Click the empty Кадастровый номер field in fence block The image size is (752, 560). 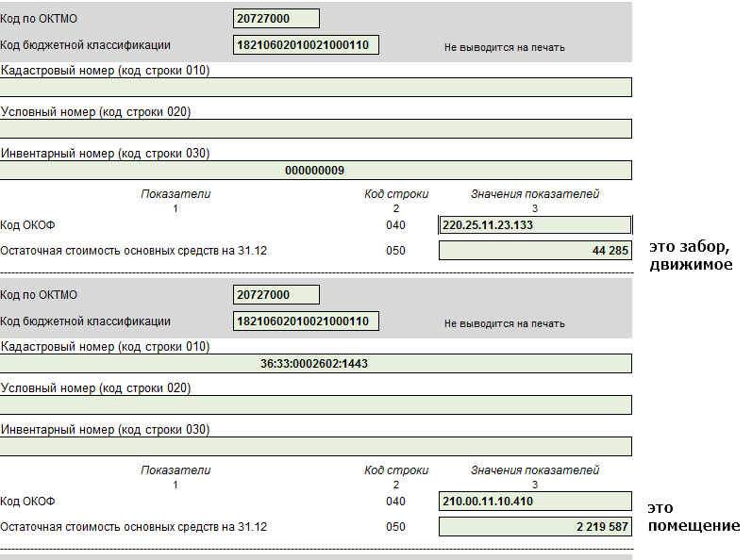(316, 88)
